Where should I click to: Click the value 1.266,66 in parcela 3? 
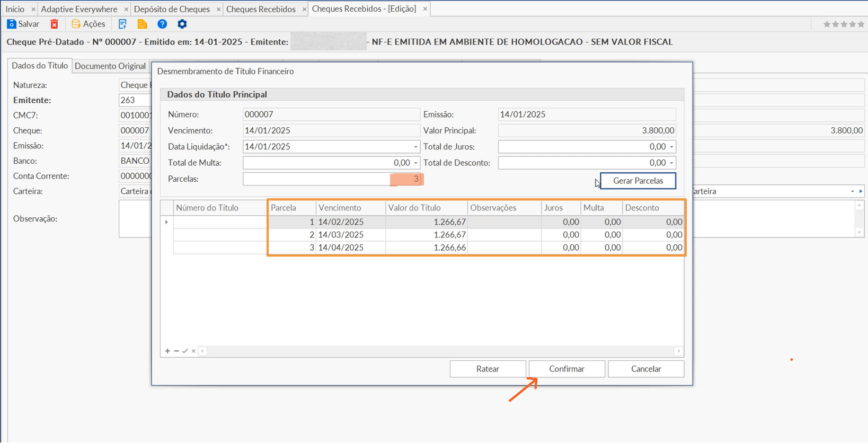(427, 247)
